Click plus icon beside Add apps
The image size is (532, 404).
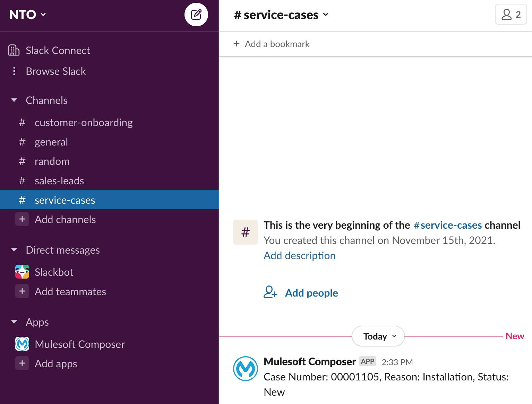(22, 363)
